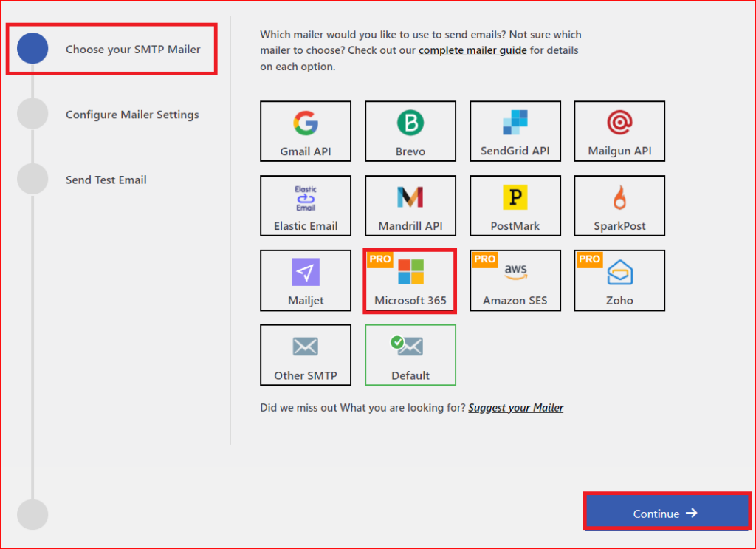756x549 pixels.
Task: Open the complete mailer guide
Action: click(x=472, y=50)
